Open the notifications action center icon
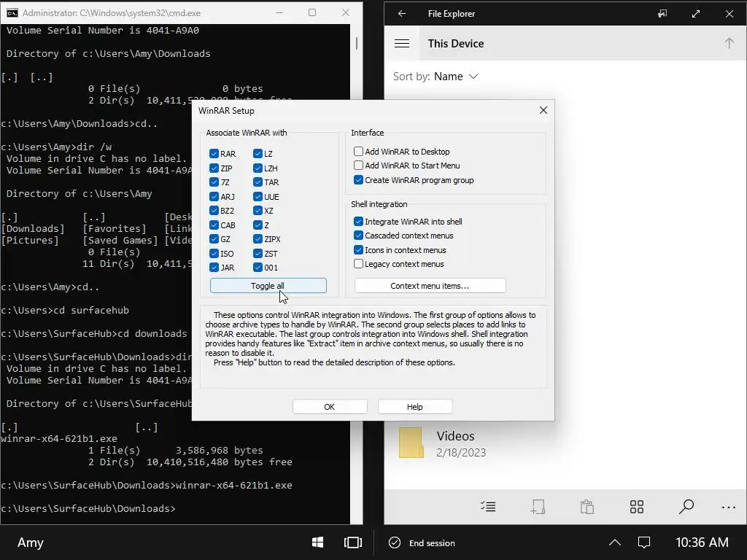Image resolution: width=747 pixels, height=560 pixels. click(644, 542)
